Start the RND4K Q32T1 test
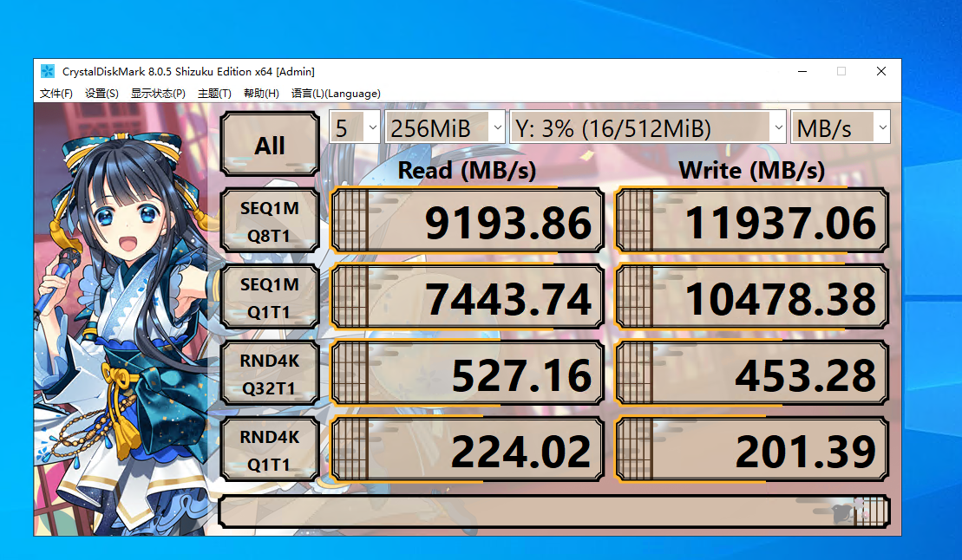Image resolution: width=962 pixels, height=560 pixels. point(270,374)
